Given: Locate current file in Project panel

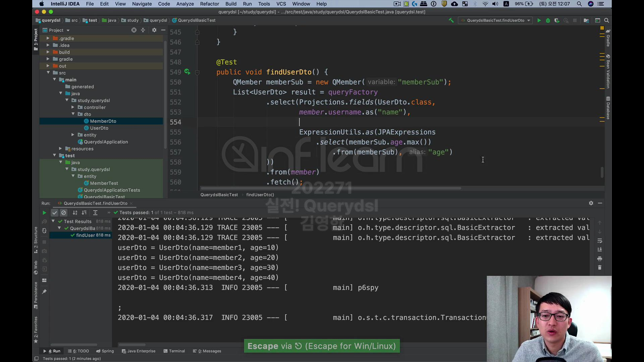Looking at the screenshot, I should 134,30.
